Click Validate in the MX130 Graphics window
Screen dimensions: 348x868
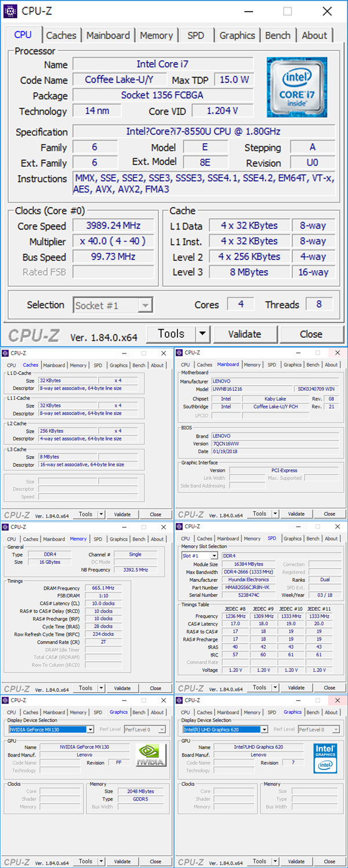(122, 862)
